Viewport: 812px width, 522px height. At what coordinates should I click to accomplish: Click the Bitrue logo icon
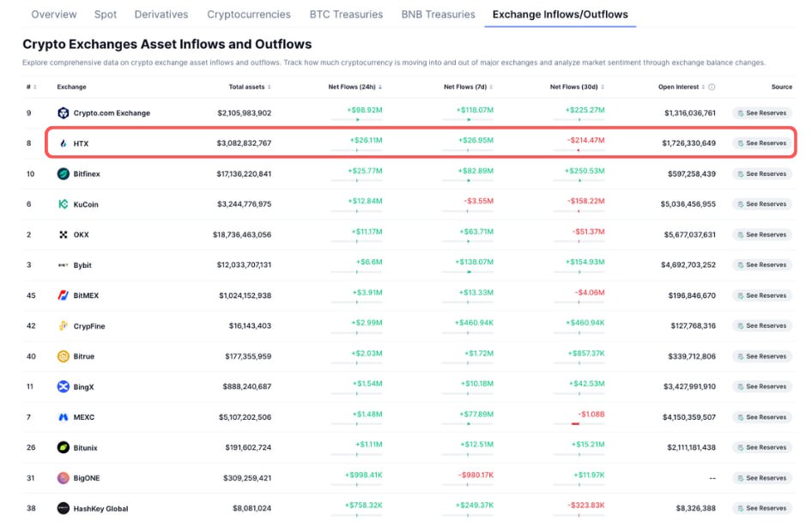(64, 356)
